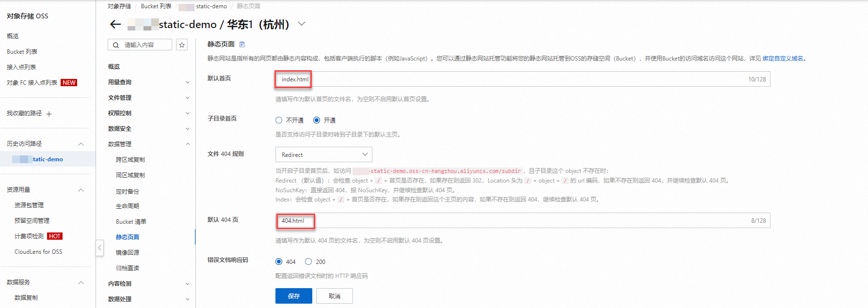The height and width of the screenshot is (308, 868).
Task: Select 不开通 for 子目录首页
Action: 279,120
